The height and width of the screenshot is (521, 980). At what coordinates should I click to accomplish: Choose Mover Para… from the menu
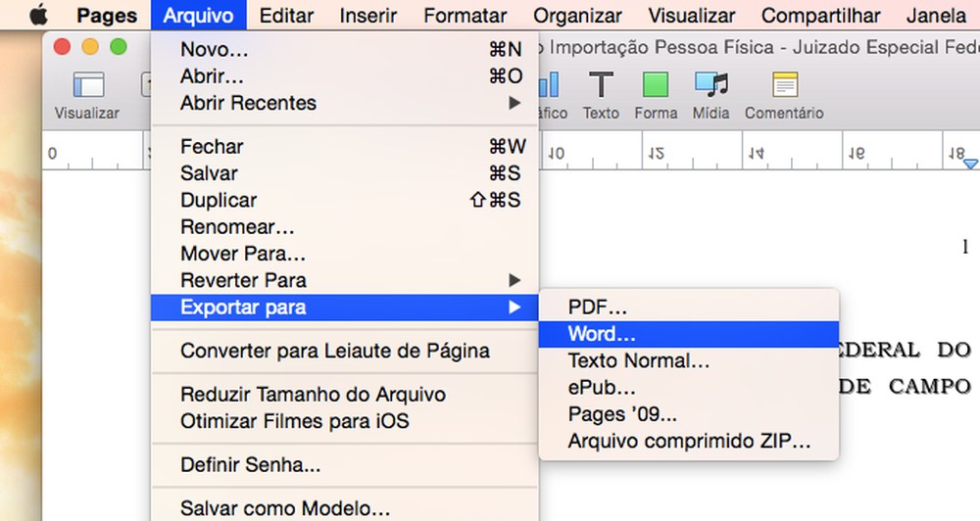click(344, 254)
